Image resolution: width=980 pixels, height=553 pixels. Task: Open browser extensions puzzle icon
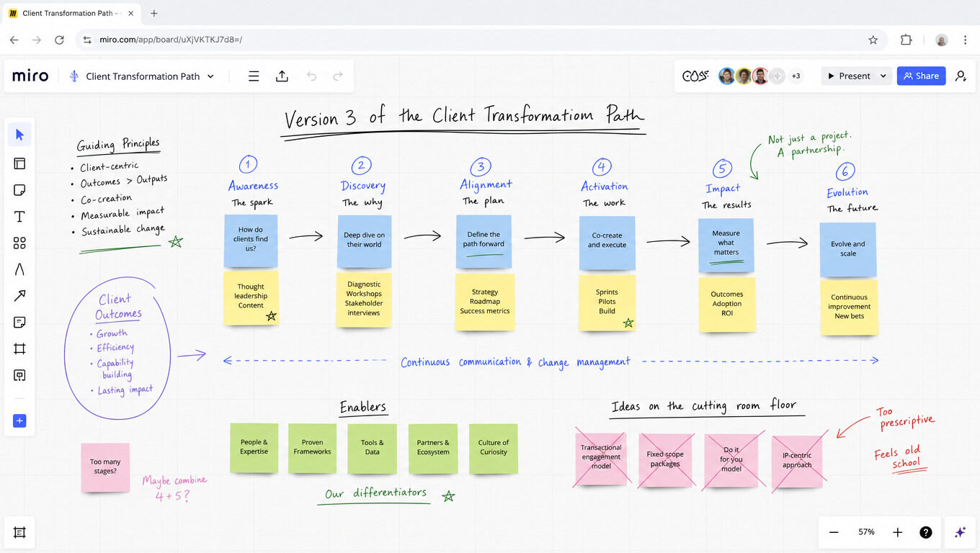pyautogui.click(x=906, y=40)
